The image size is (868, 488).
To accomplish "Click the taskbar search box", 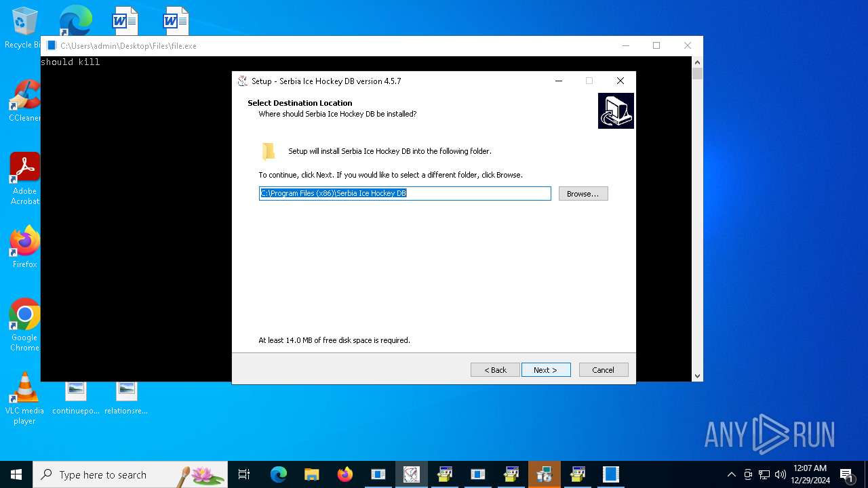I will 130,474.
